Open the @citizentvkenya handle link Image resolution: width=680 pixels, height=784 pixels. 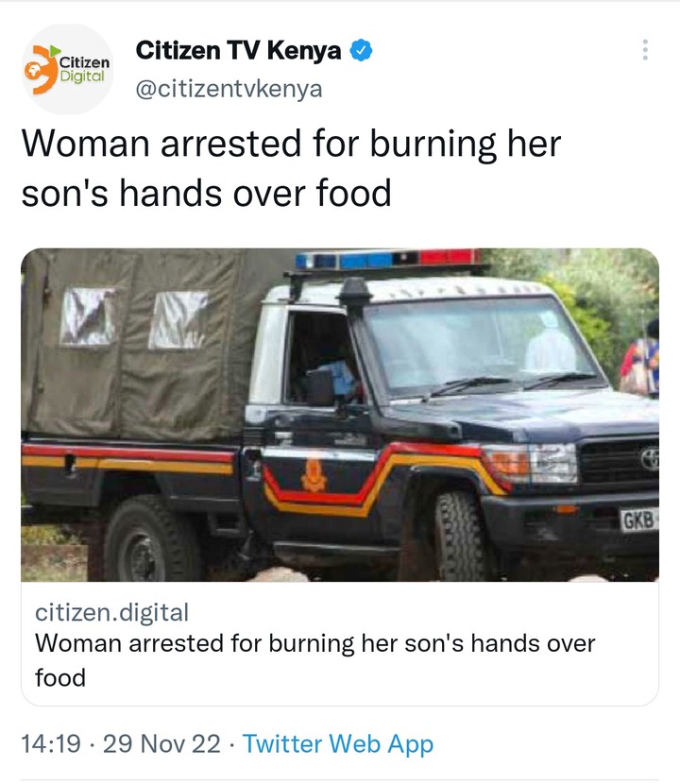coord(229,89)
